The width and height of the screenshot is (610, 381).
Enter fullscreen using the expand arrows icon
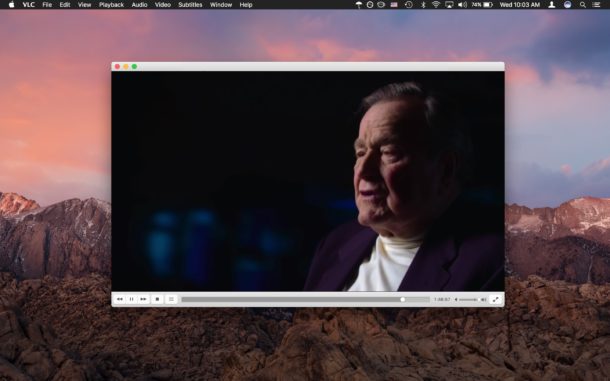496,300
